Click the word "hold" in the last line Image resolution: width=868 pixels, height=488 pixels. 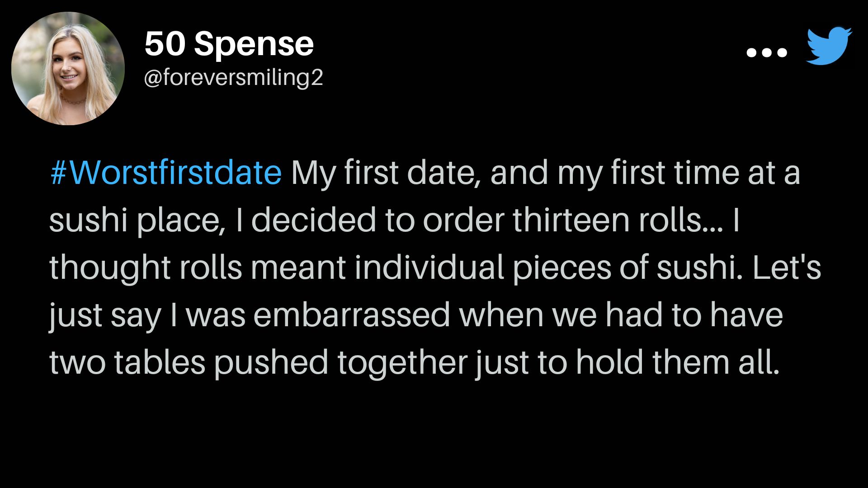pyautogui.click(x=609, y=362)
